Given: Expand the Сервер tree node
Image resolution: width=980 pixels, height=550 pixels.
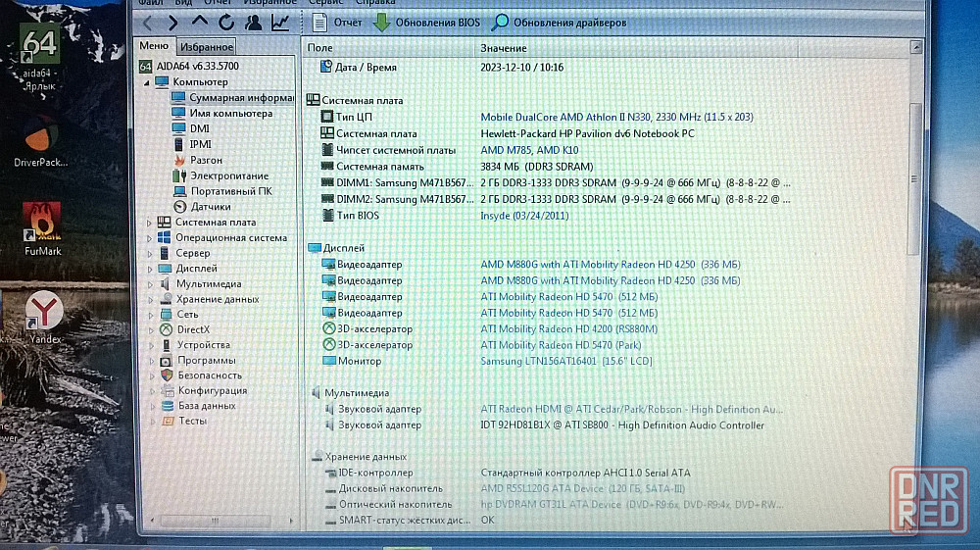Looking at the screenshot, I should coord(150,254).
